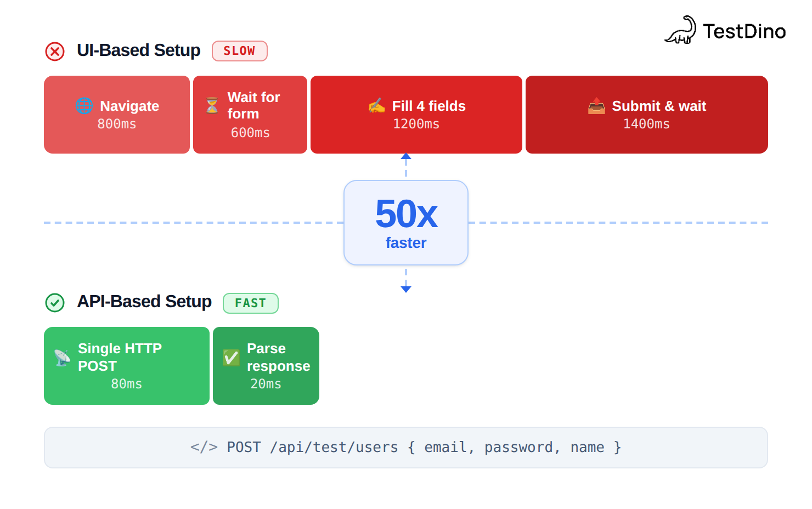
Task: Click the downward blue arrow below 50x
Action: click(x=406, y=289)
